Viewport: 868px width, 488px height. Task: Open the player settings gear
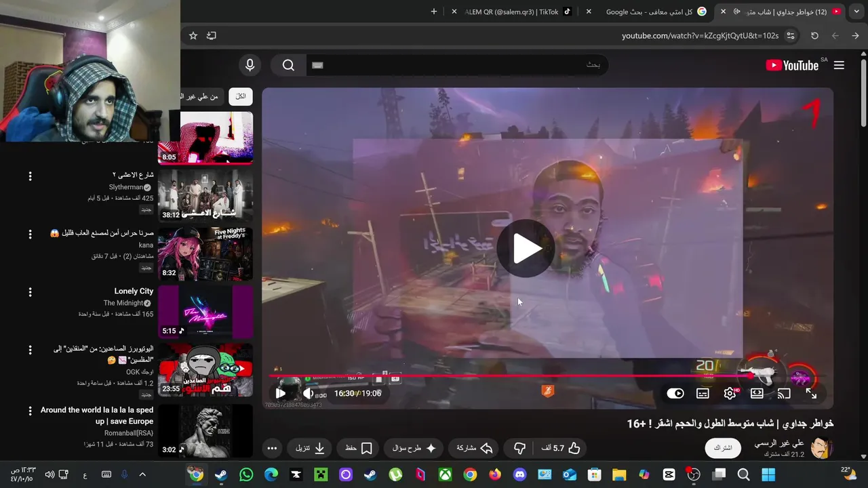point(730,393)
